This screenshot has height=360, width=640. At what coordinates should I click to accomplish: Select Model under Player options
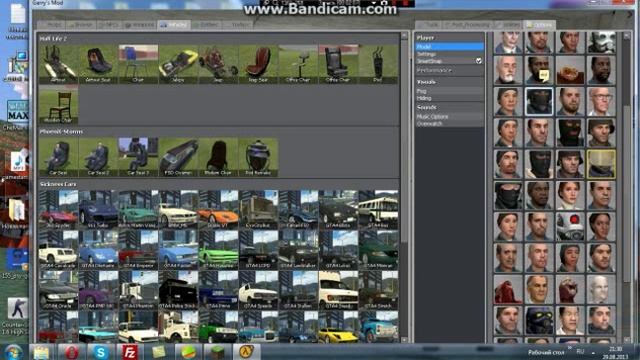tap(449, 47)
